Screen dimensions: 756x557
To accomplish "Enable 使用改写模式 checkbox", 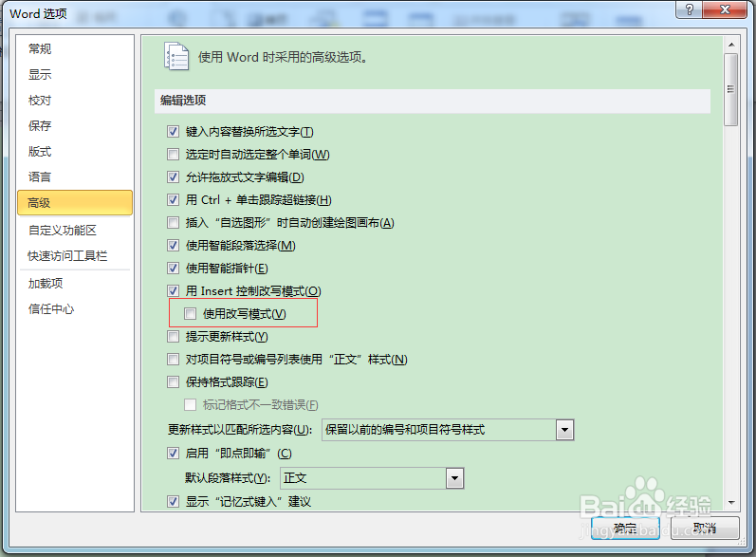I will pos(190,314).
